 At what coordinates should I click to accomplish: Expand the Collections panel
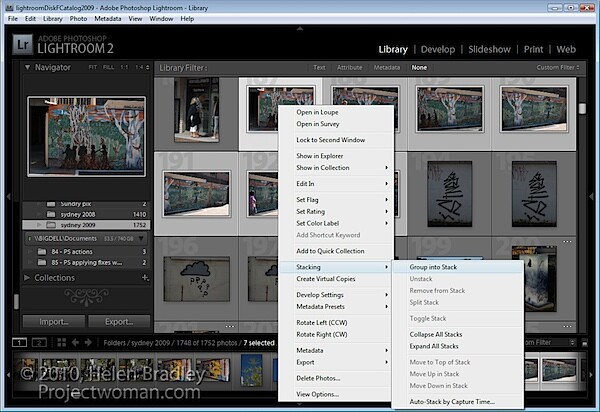click(27, 277)
